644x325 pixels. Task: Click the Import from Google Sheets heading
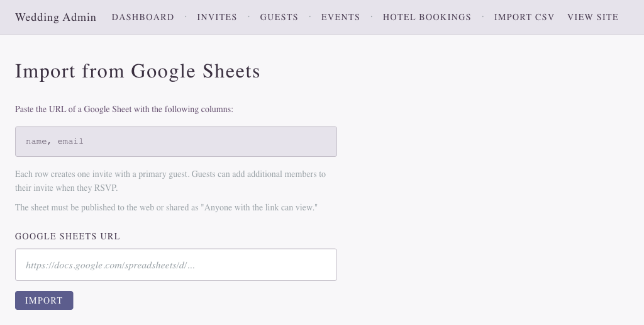138,71
